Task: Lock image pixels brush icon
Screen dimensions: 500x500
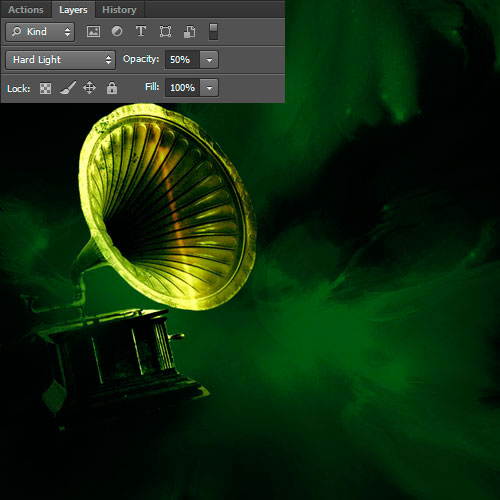Action: point(68,88)
